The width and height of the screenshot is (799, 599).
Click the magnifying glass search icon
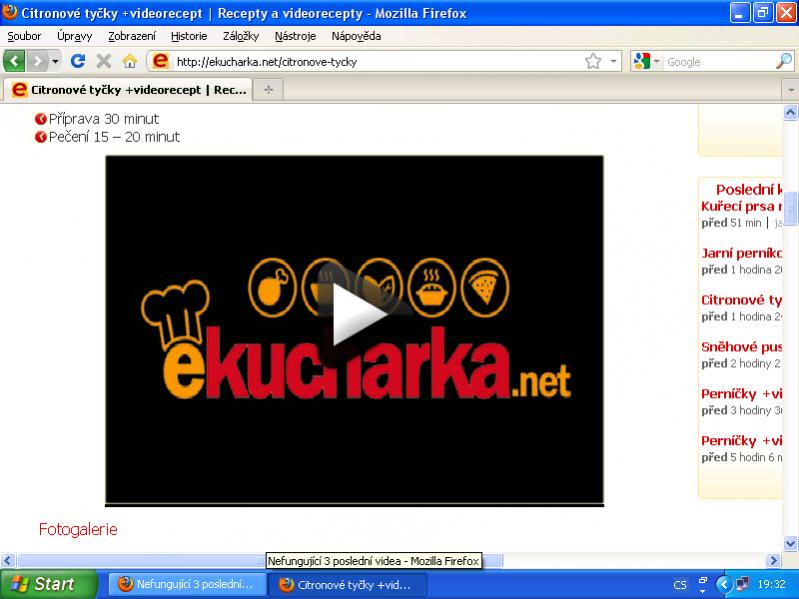(784, 62)
